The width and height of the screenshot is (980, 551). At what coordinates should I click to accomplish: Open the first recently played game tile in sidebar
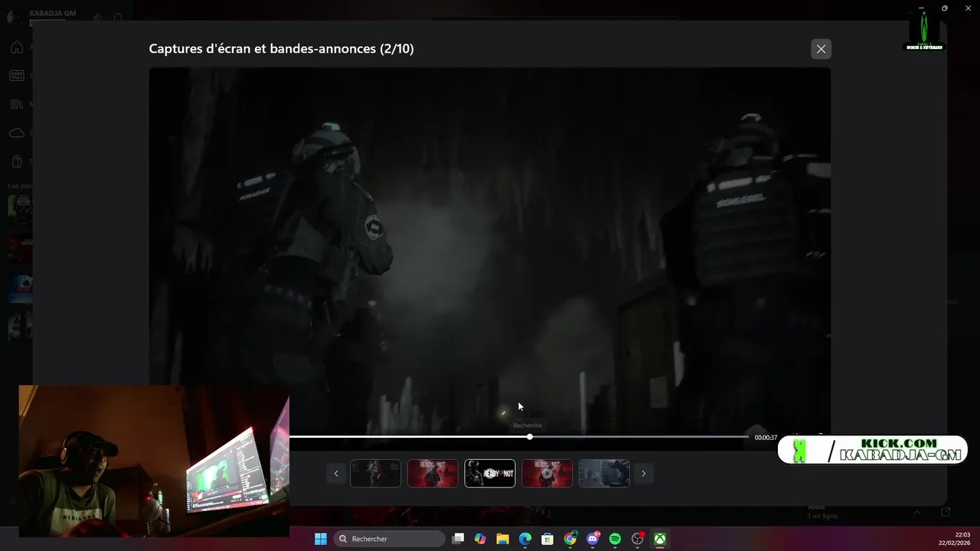coord(20,209)
